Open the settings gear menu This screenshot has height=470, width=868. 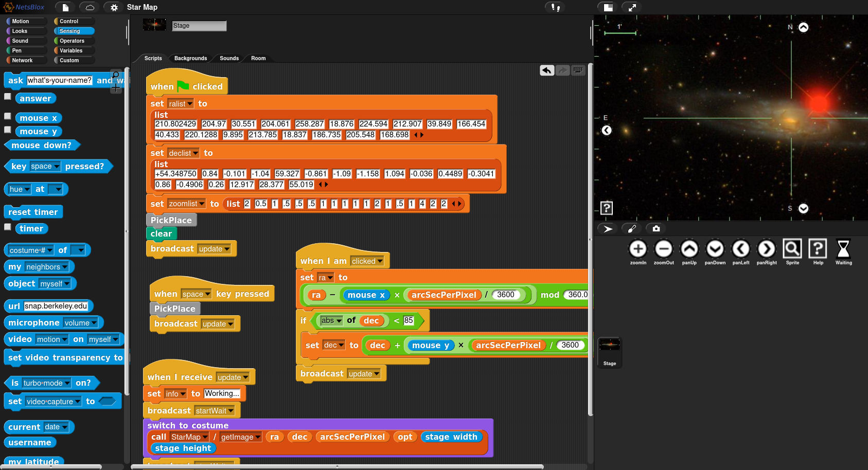(x=114, y=7)
